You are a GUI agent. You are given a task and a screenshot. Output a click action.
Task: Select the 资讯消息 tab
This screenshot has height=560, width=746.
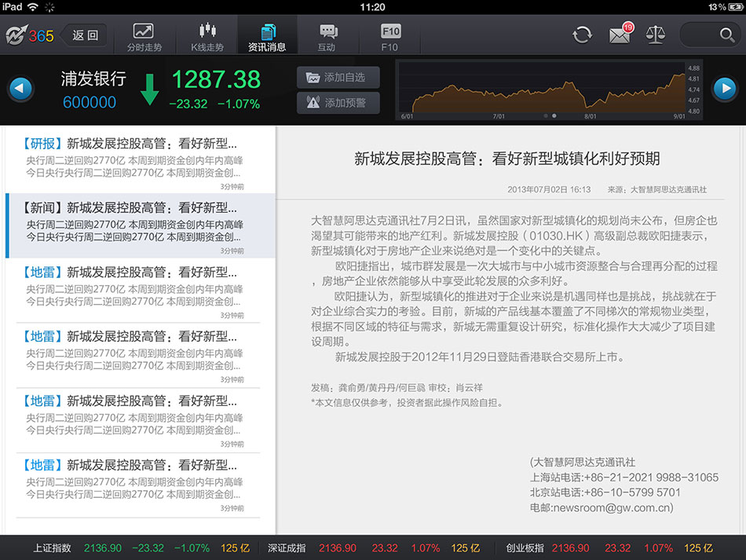tap(267, 36)
